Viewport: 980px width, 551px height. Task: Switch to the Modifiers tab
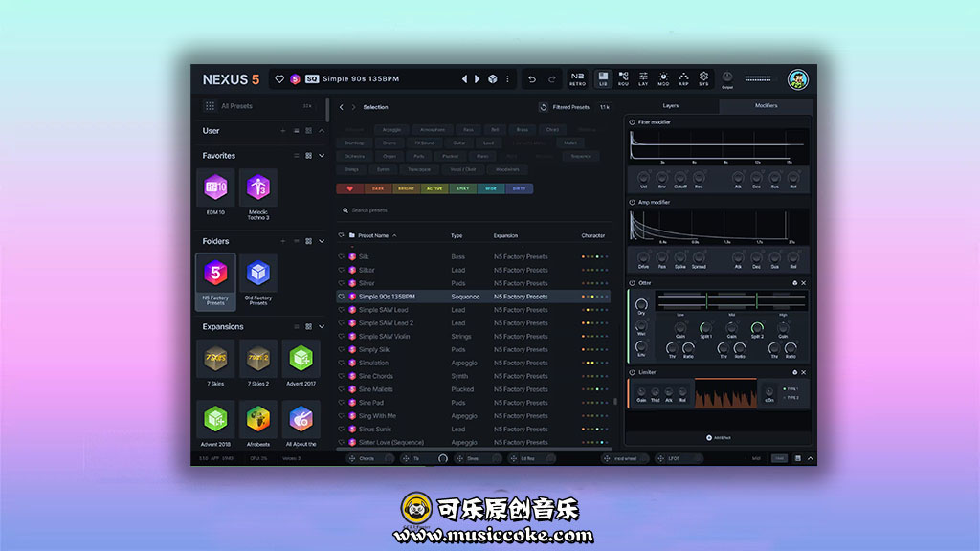point(767,106)
